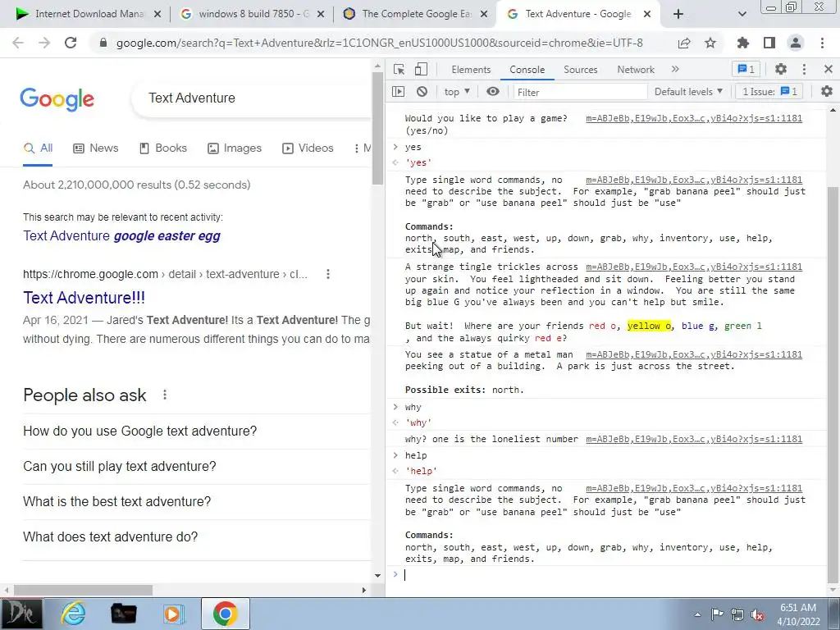Open a new browser tab

678,14
